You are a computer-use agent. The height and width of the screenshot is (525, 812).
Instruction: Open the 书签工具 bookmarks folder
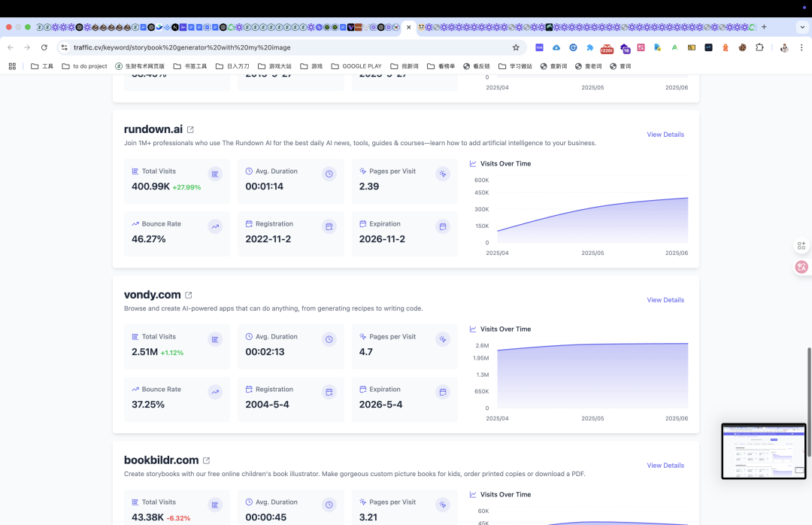(x=190, y=66)
